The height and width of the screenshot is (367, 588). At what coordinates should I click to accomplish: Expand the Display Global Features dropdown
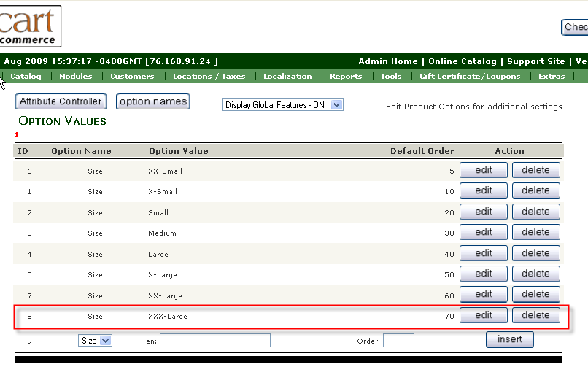tap(282, 105)
